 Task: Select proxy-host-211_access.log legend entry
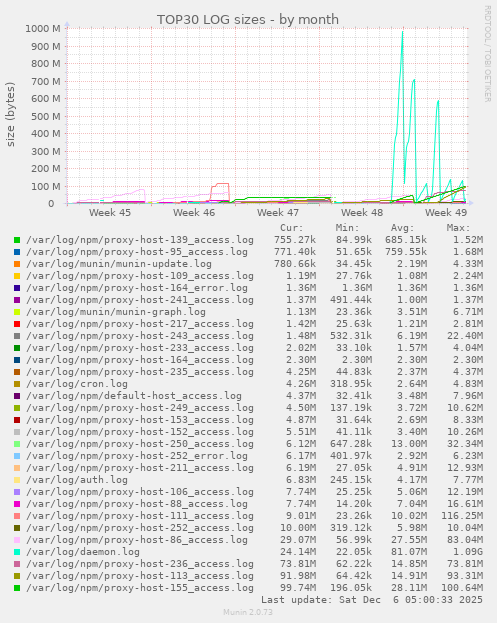(x=139, y=468)
